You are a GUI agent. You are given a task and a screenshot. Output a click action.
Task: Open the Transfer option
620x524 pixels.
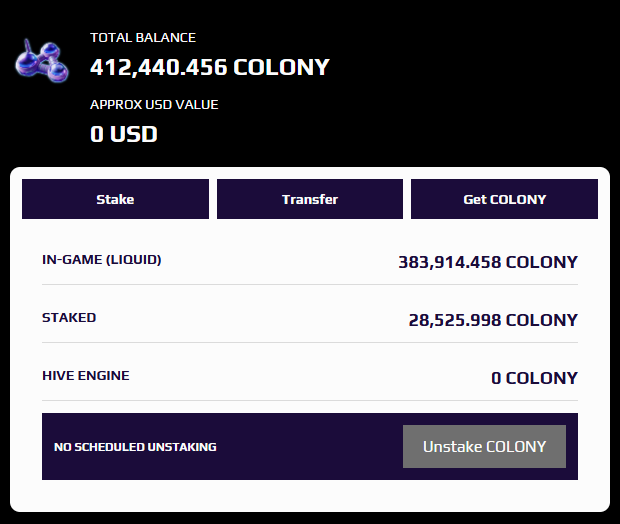tap(310, 199)
